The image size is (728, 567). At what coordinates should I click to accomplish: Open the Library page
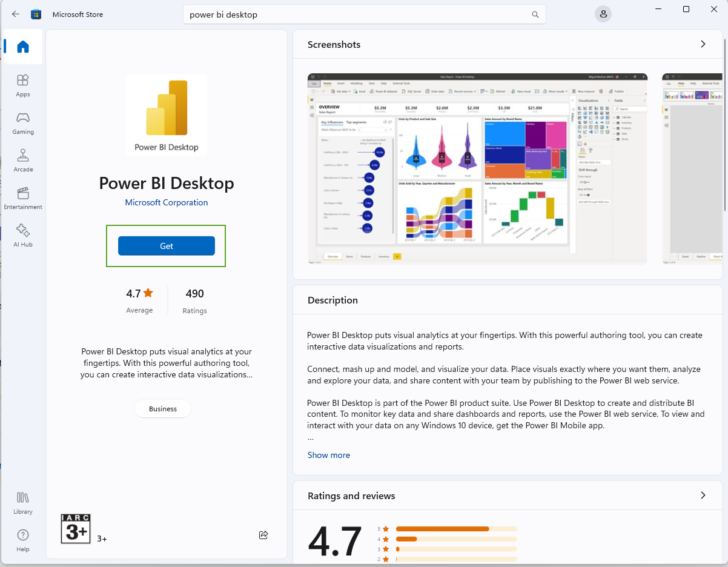tap(23, 502)
